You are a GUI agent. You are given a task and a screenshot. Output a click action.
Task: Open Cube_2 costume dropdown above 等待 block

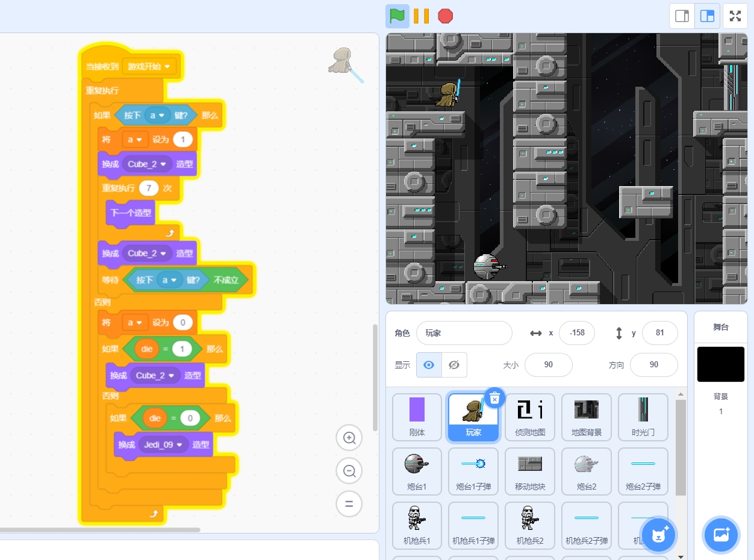[x=147, y=254]
